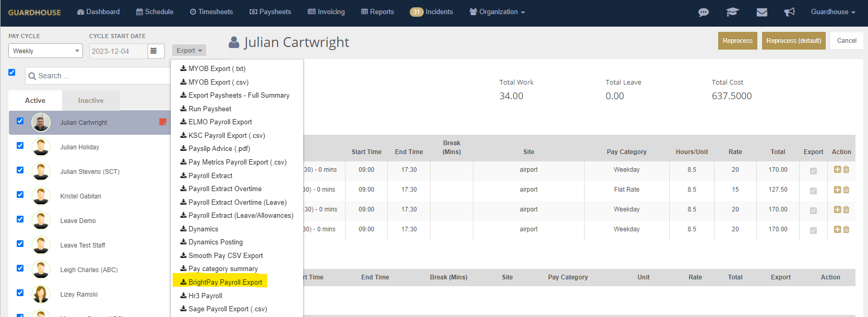The width and height of the screenshot is (868, 317).
Task: Click the cycle start date field
Action: pyautogui.click(x=118, y=51)
